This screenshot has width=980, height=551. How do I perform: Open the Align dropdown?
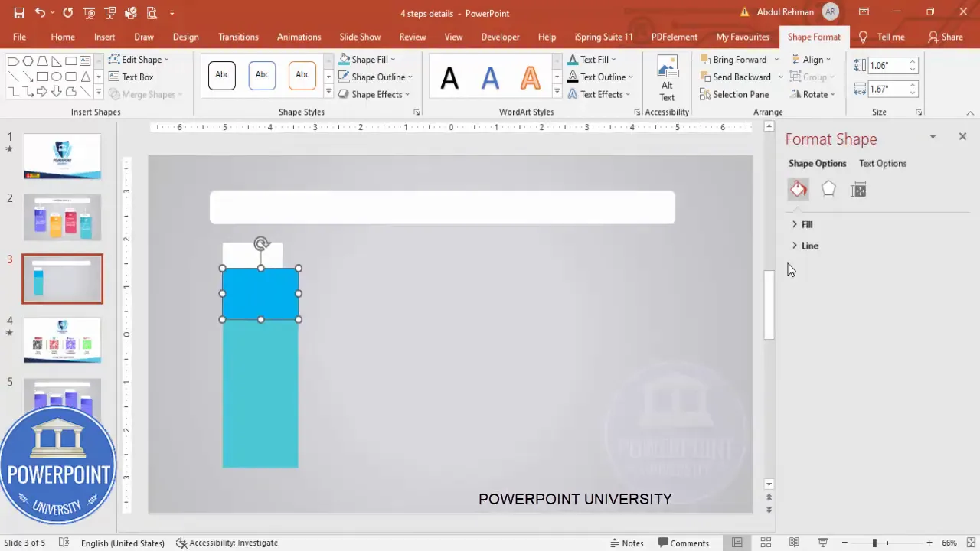coord(812,60)
